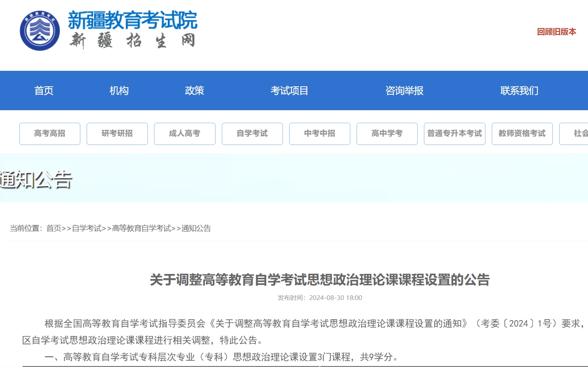The height and width of the screenshot is (367, 588).
Task: Select the 高考高招 category tab
Action: pos(49,134)
